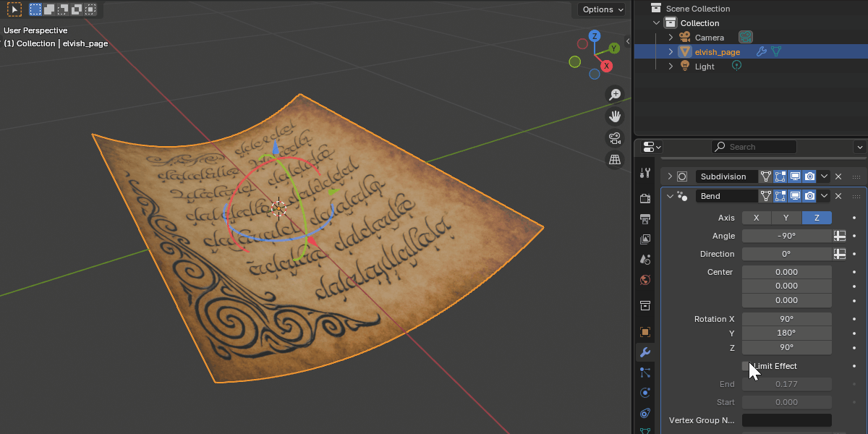Screen dimensions: 868x434
Task: Open the Object properties tab
Action: tap(644, 332)
